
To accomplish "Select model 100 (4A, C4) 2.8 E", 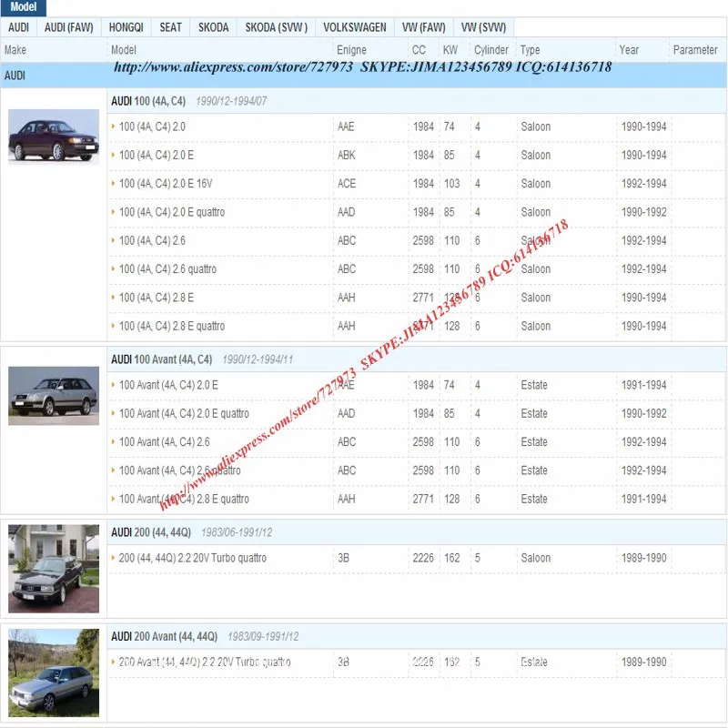I will coord(157,298).
